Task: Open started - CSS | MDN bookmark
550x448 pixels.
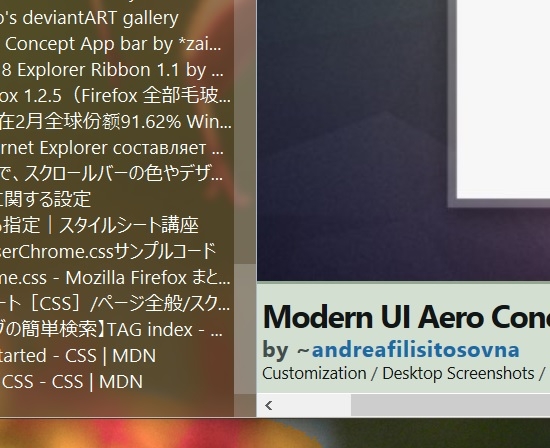Action: 78,356
